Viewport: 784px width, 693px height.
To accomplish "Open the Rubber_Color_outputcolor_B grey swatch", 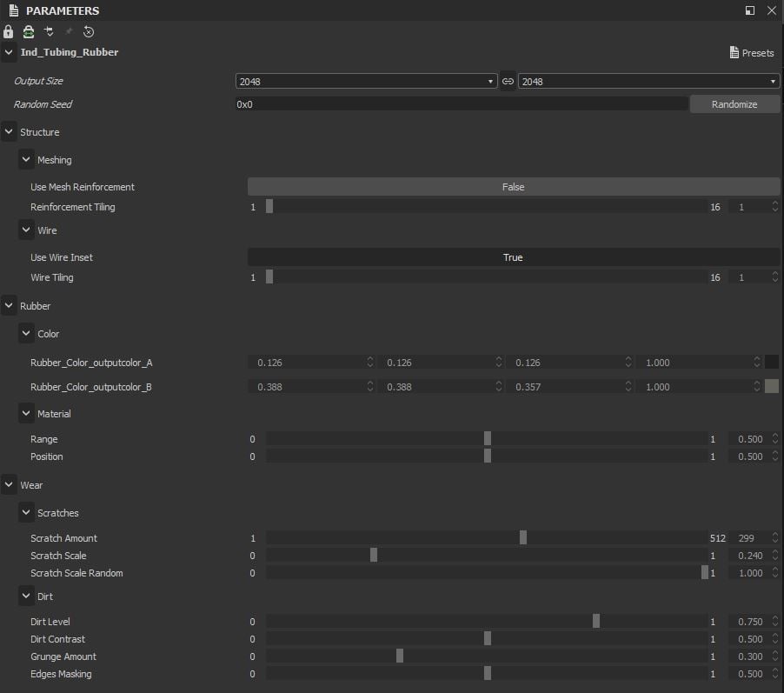I will [772, 386].
